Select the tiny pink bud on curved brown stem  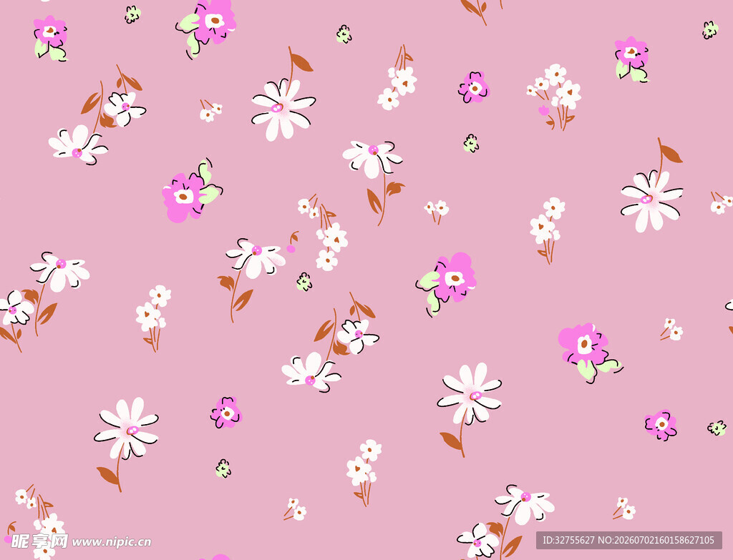click(x=292, y=242)
